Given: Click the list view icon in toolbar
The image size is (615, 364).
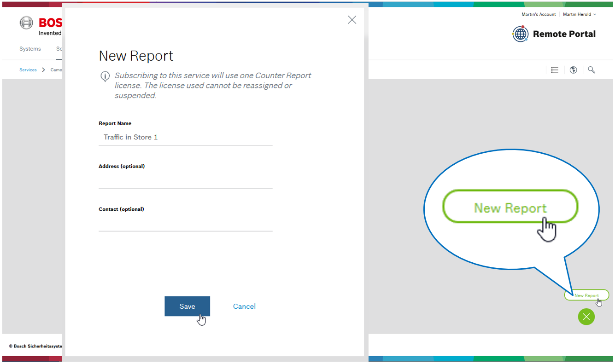Looking at the screenshot, I should point(555,70).
